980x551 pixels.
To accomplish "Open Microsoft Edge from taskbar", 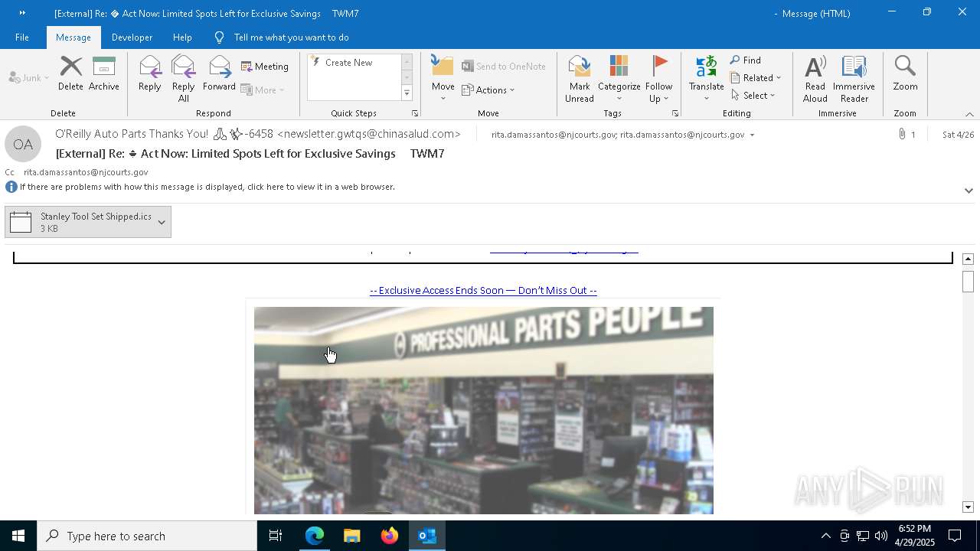I will pyautogui.click(x=315, y=536).
